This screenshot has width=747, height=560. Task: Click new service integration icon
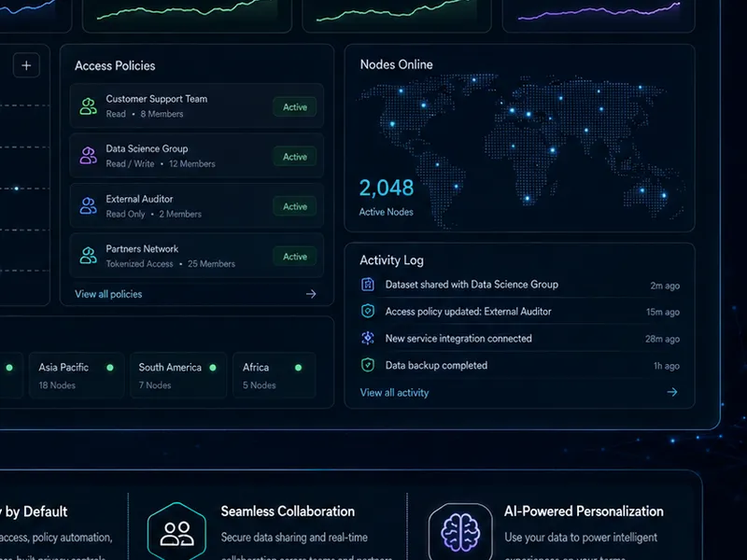(x=368, y=338)
